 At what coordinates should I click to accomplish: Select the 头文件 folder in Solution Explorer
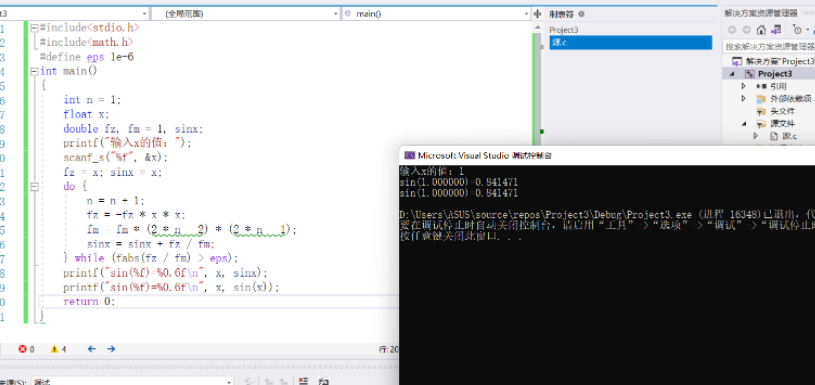coord(782,111)
